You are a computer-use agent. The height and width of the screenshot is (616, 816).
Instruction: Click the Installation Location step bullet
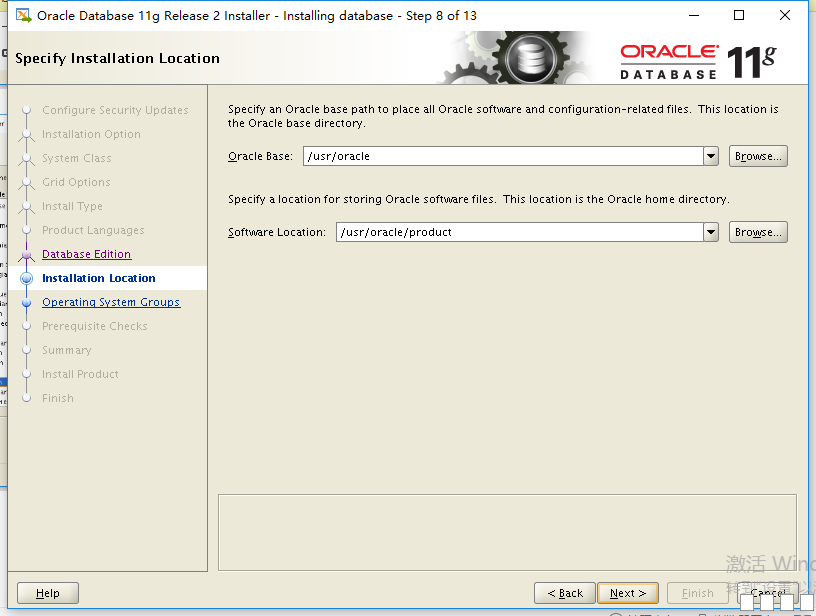tap(26, 279)
